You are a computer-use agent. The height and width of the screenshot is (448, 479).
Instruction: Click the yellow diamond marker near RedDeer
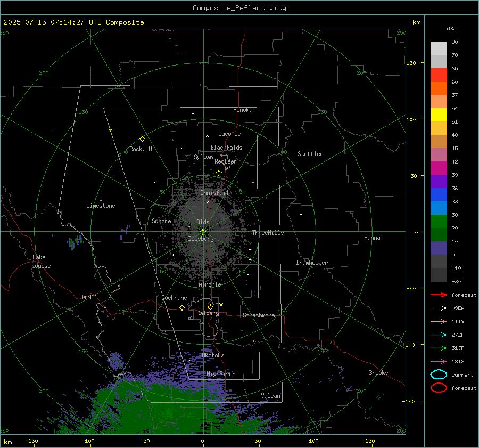click(x=219, y=173)
